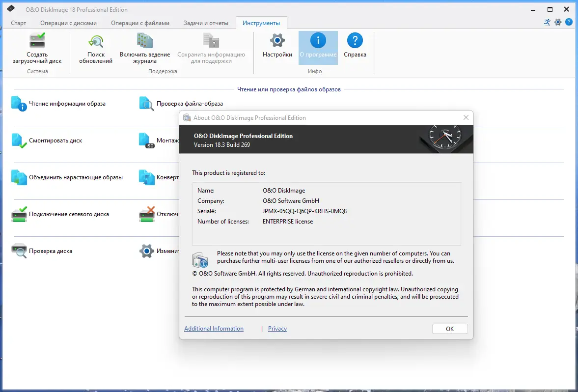Open the Privacy link
Image resolution: width=578 pixels, height=392 pixels.
(277, 329)
